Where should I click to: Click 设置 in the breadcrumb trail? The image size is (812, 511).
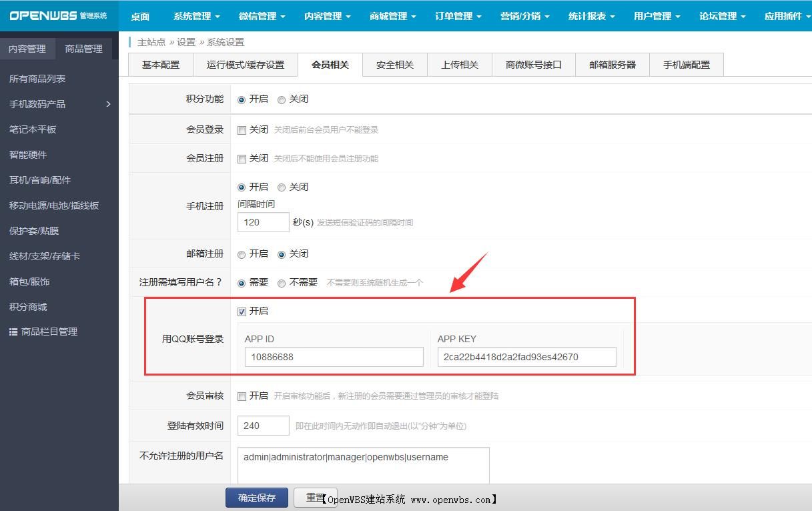(x=187, y=41)
